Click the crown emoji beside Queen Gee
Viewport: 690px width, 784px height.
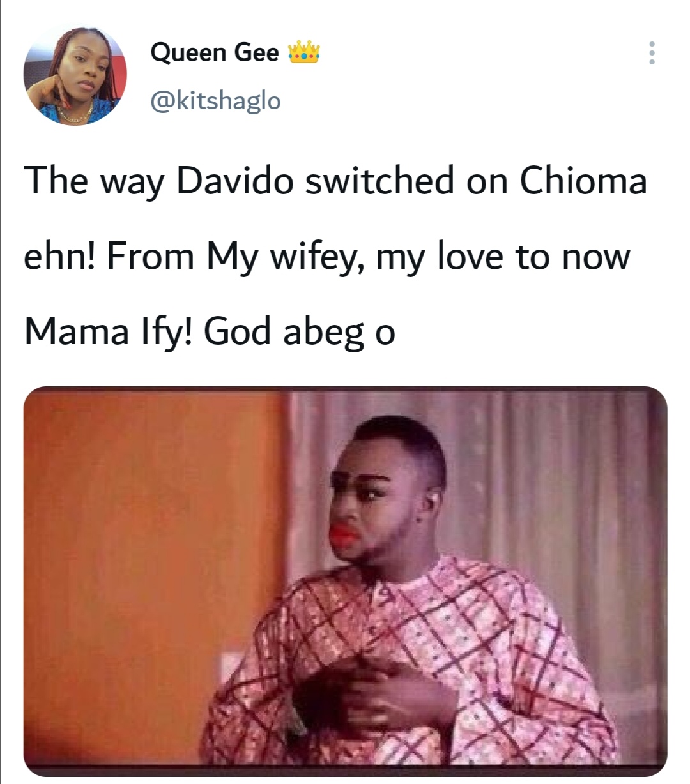304,52
